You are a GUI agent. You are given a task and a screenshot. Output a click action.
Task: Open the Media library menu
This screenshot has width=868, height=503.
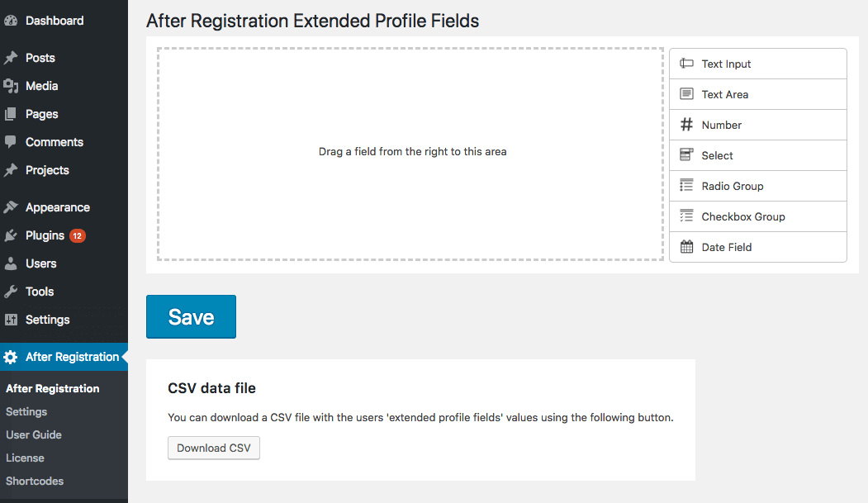[x=41, y=86]
